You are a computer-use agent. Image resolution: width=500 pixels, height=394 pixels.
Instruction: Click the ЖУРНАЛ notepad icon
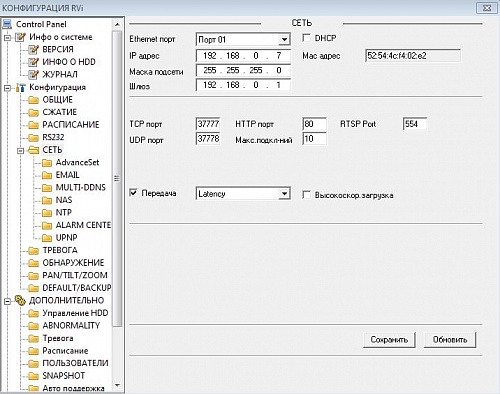pos(33,75)
